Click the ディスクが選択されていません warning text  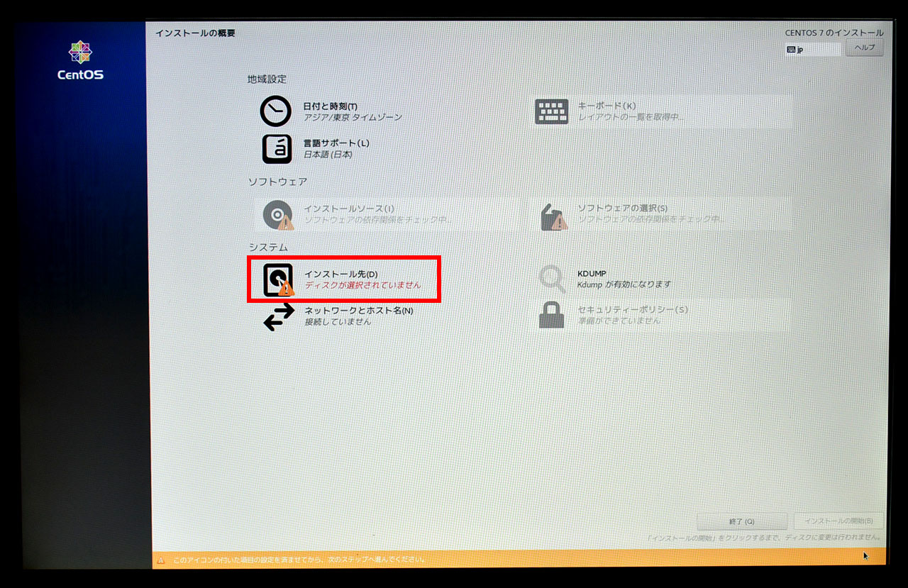pyautogui.click(x=362, y=285)
